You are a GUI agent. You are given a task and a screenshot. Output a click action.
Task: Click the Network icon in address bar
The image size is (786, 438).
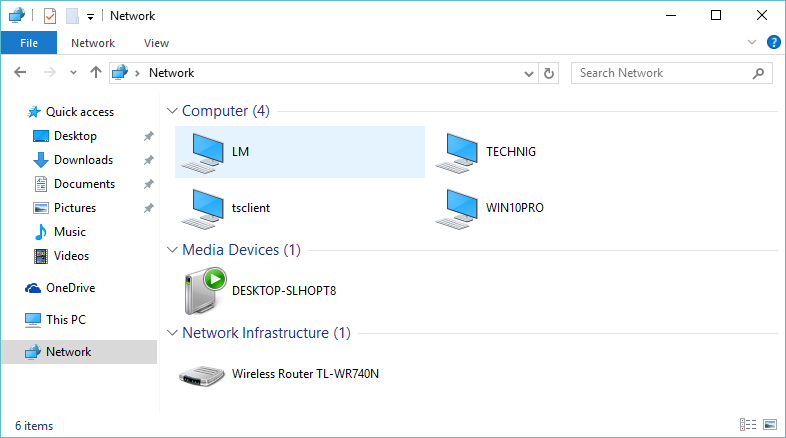pyautogui.click(x=120, y=73)
